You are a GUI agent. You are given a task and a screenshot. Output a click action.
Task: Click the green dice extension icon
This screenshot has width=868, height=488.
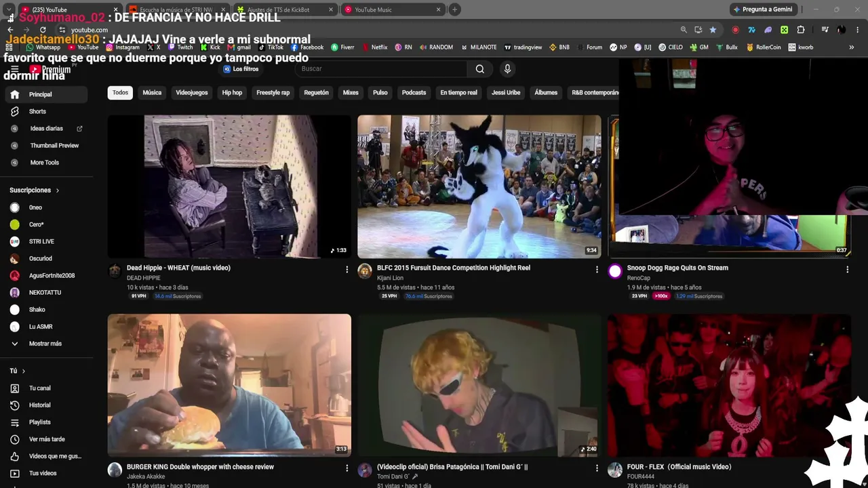[785, 30]
